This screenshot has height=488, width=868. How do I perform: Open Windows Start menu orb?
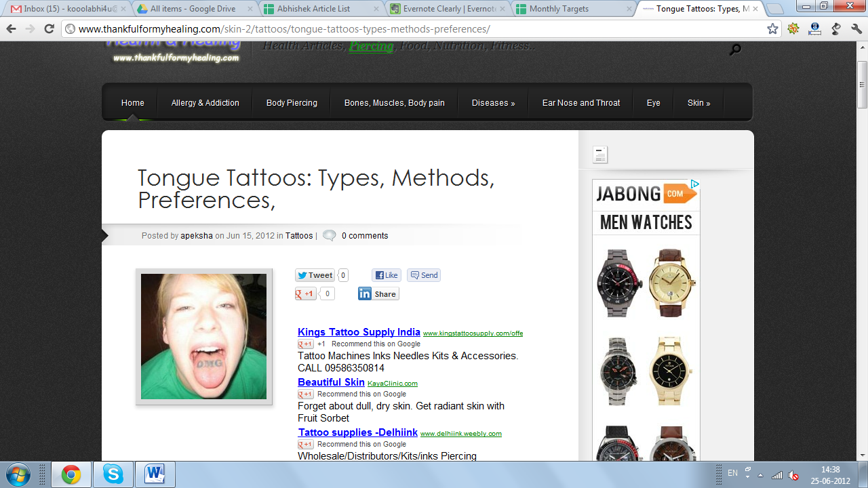click(18, 474)
